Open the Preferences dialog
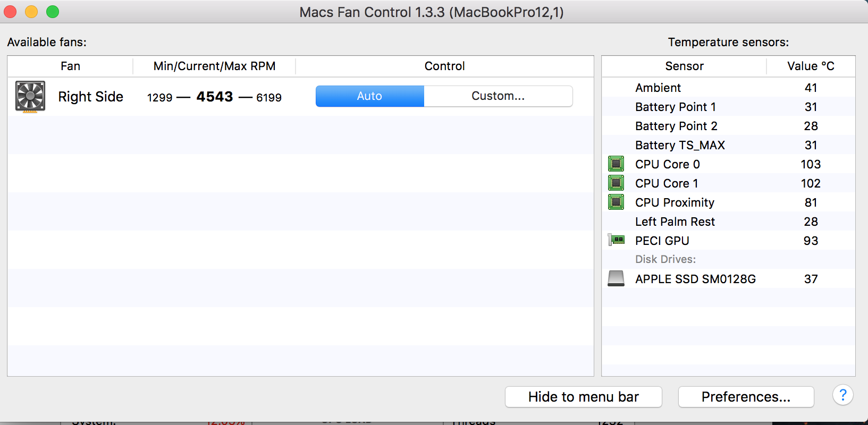 click(x=746, y=397)
